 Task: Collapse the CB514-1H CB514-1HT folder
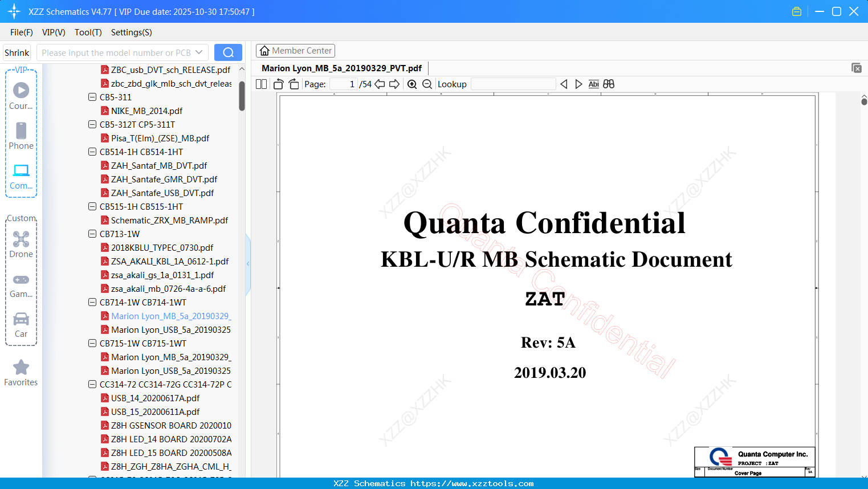pyautogui.click(x=92, y=152)
